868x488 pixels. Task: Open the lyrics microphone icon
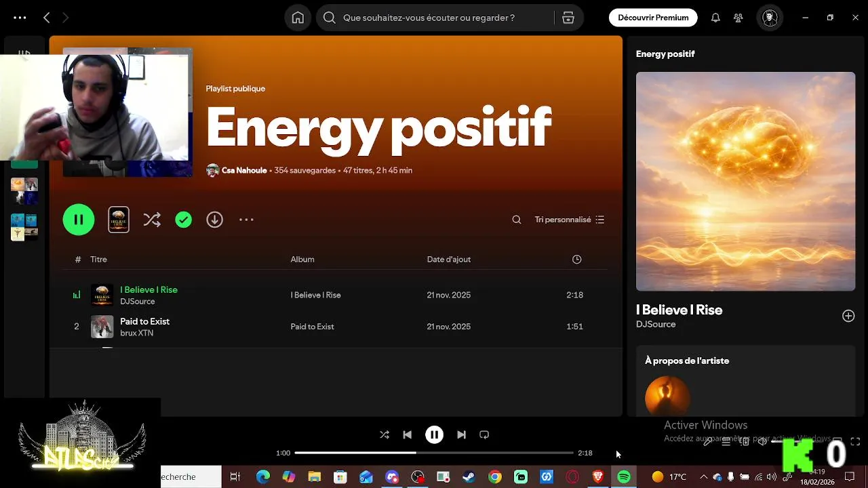click(707, 441)
